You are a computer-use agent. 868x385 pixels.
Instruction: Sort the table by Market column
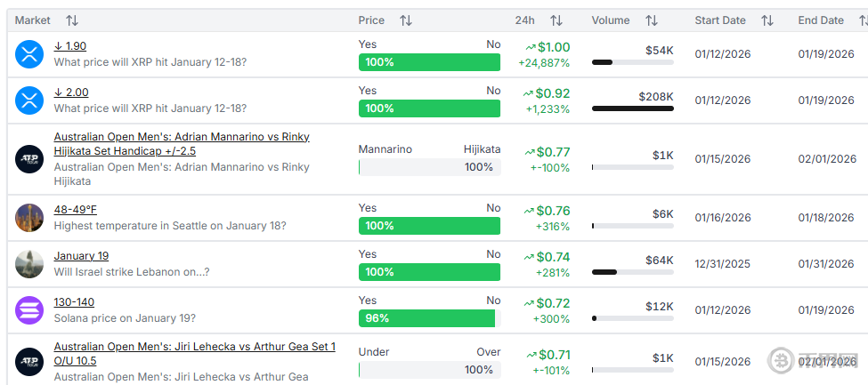pos(72,20)
